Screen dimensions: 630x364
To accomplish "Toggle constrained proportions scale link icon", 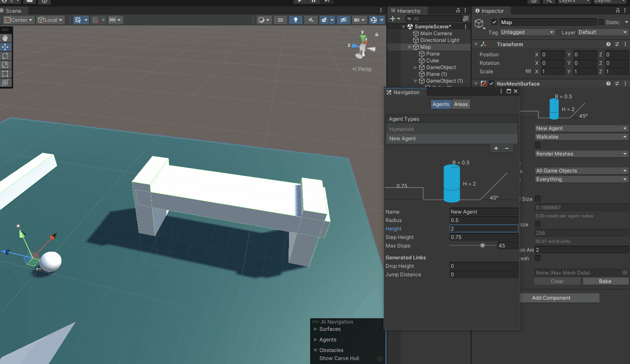I will pyautogui.click(x=528, y=71).
